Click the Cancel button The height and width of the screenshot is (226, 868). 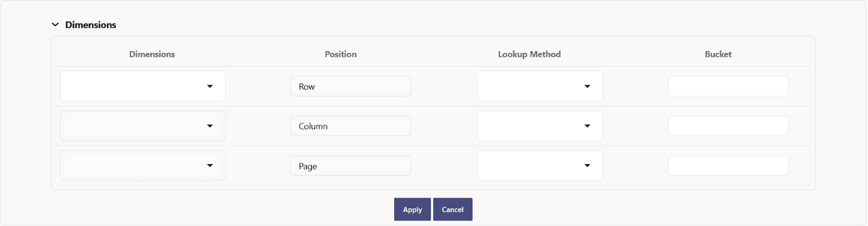(453, 209)
